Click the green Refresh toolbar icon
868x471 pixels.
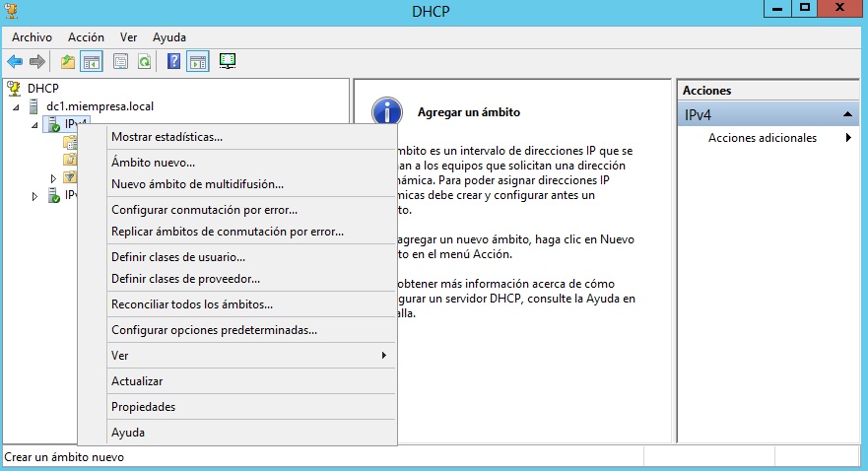point(144,62)
